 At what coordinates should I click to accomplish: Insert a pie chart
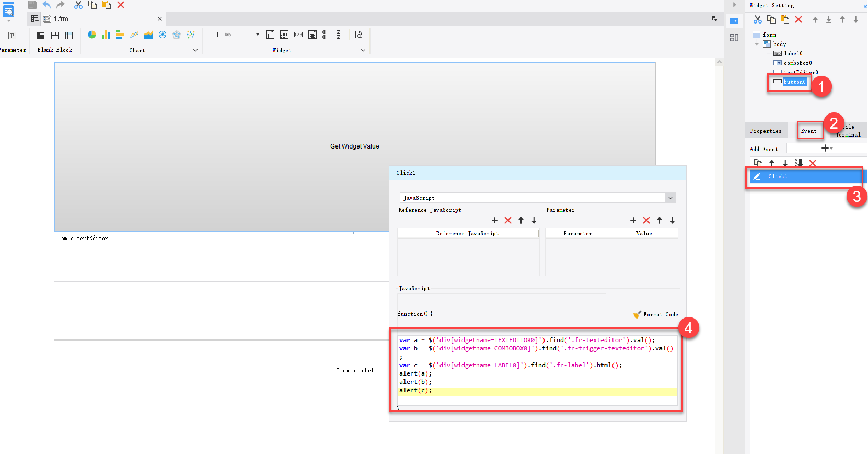pos(92,35)
